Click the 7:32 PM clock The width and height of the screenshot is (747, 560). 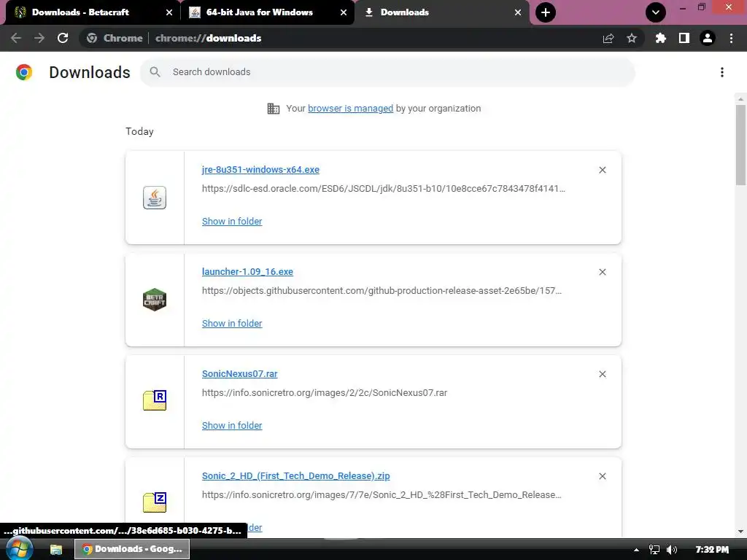tap(712, 550)
